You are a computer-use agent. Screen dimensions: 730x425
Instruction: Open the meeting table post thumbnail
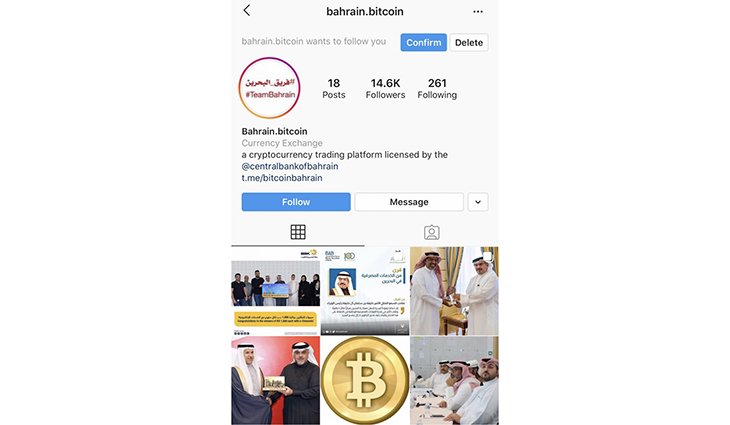pos(454,380)
